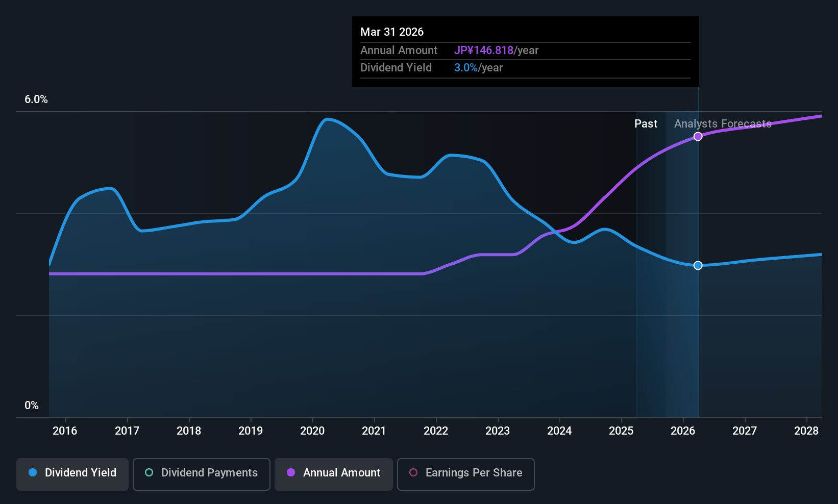This screenshot has width=838, height=504.
Task: Click the 2020 x-axis label
Action: [312, 431]
